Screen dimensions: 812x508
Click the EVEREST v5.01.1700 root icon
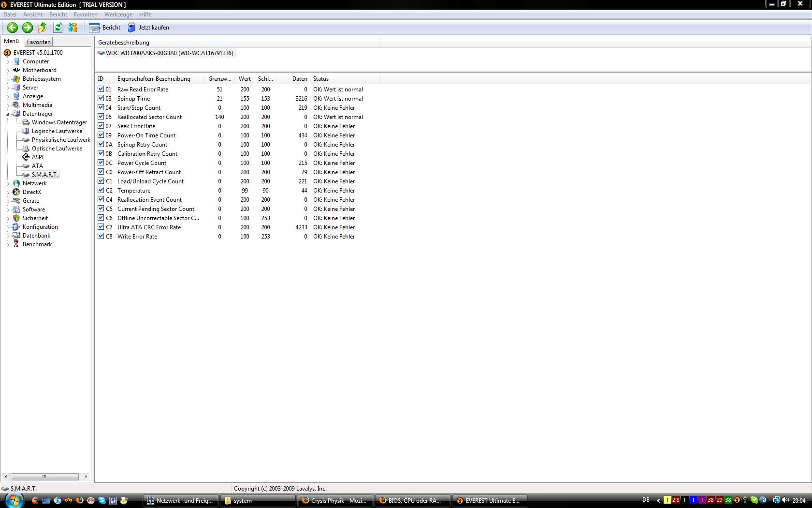7,53
